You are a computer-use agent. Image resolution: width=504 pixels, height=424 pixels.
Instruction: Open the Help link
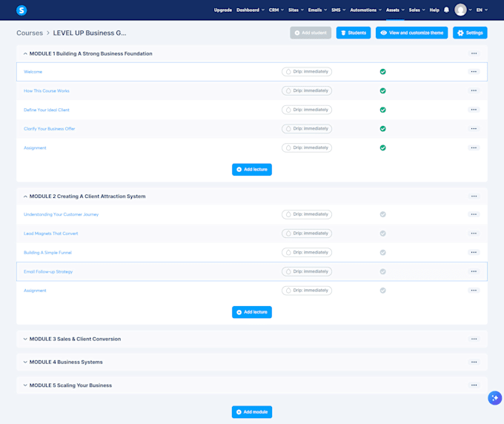click(x=434, y=10)
